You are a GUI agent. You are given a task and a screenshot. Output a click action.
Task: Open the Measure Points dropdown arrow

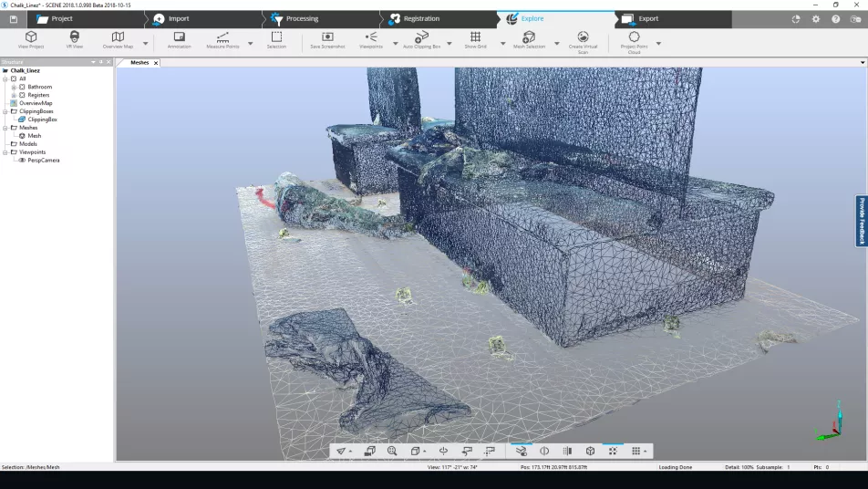[250, 43]
